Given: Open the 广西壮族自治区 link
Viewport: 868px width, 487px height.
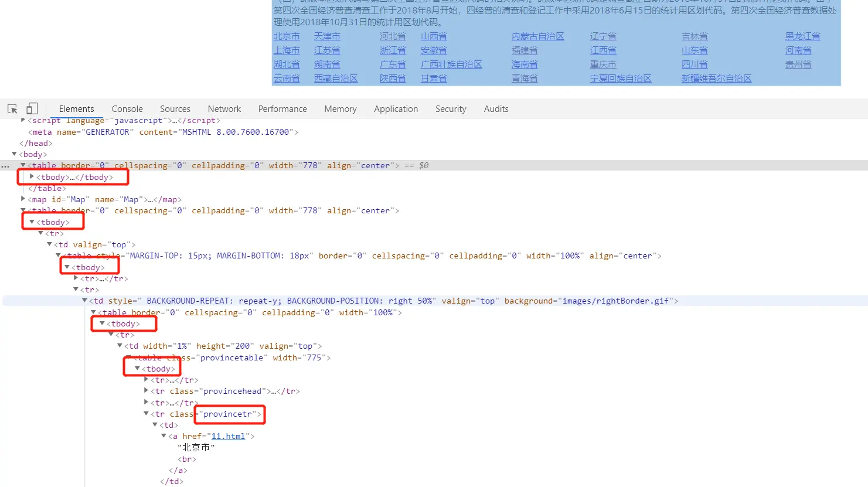Looking at the screenshot, I should (x=451, y=64).
